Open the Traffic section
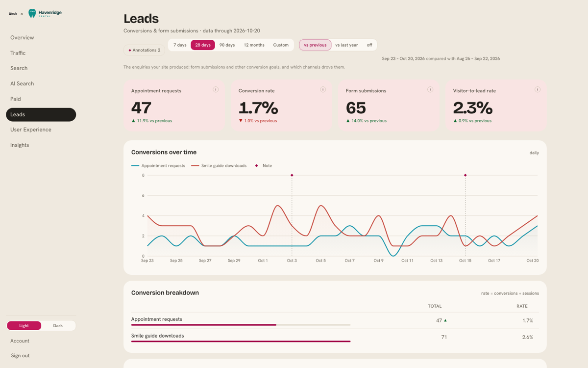The height and width of the screenshot is (368, 588). click(41, 53)
